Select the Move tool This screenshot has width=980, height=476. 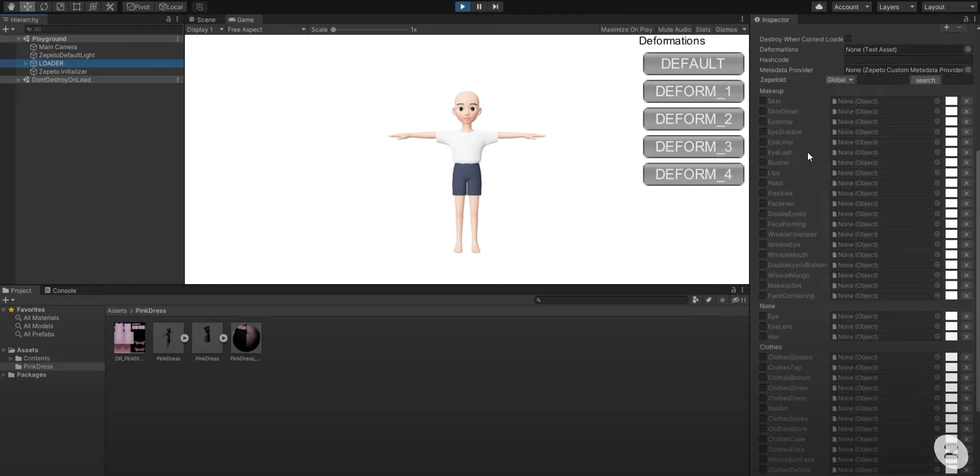27,7
